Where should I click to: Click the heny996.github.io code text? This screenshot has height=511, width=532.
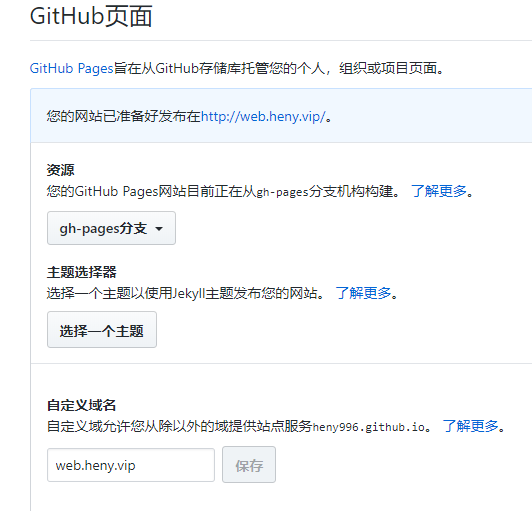click(x=368, y=427)
